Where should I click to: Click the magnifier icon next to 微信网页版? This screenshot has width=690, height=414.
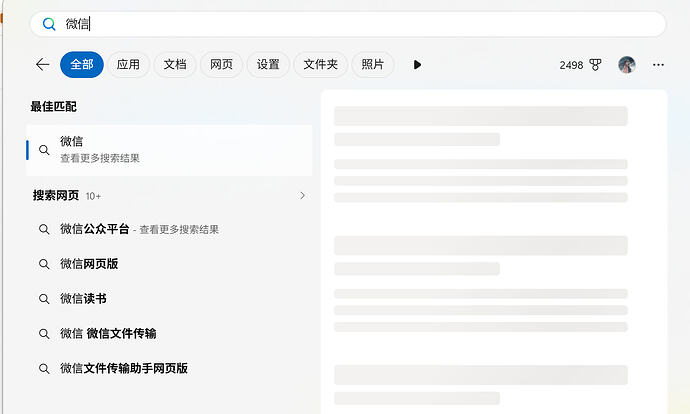click(x=44, y=264)
